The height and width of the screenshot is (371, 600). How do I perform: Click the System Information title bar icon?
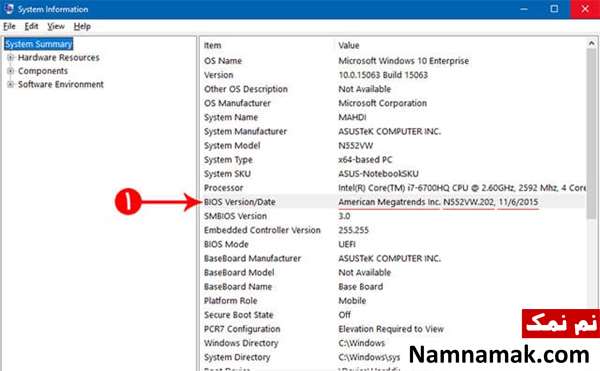(9, 9)
